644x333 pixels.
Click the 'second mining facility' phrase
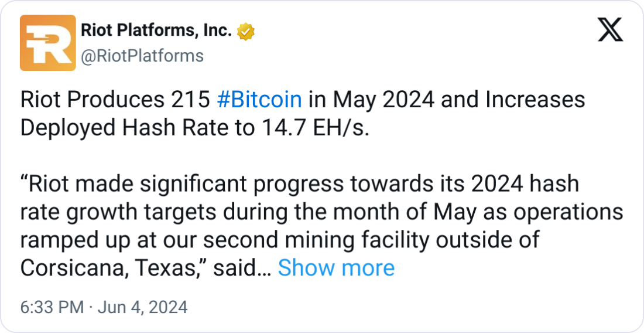[317, 240]
